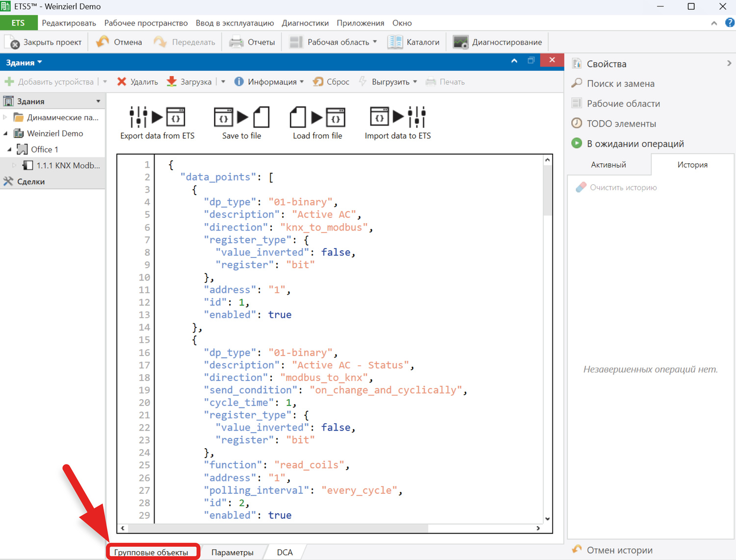Click the red Удалить delete icon
736x560 pixels.
click(122, 82)
